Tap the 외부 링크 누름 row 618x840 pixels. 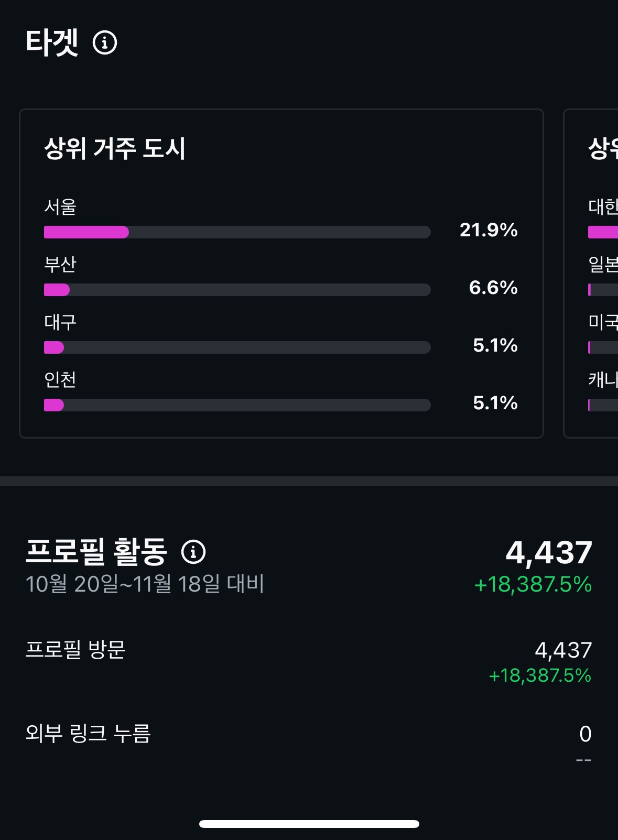[88, 733]
